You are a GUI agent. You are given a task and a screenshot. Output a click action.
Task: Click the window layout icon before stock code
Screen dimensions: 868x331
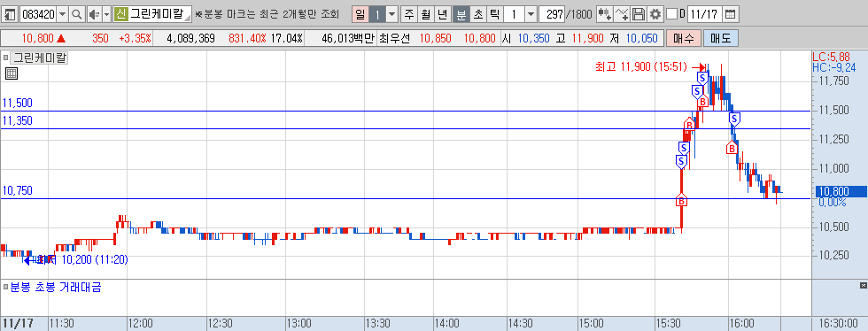11,14
